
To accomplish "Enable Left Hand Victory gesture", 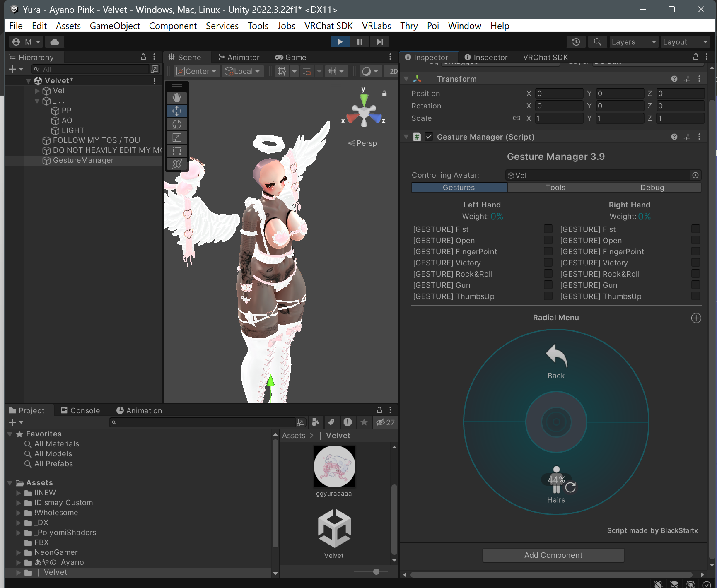I will [548, 262].
